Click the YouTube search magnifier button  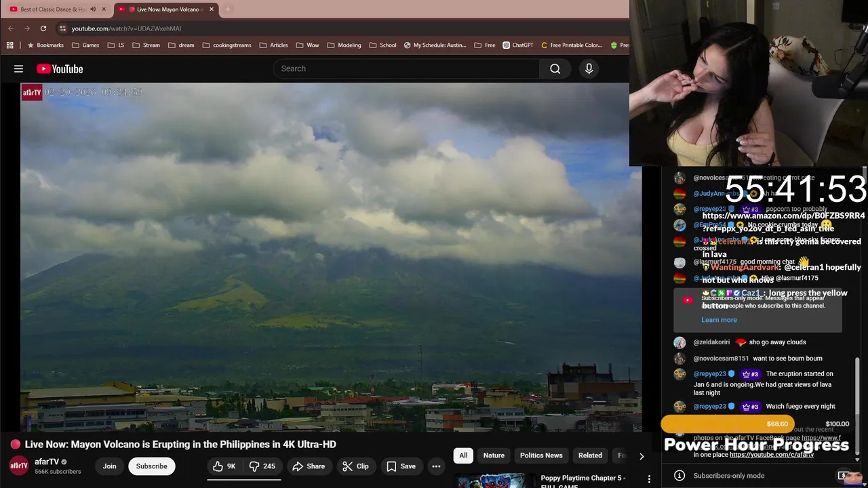tap(555, 68)
